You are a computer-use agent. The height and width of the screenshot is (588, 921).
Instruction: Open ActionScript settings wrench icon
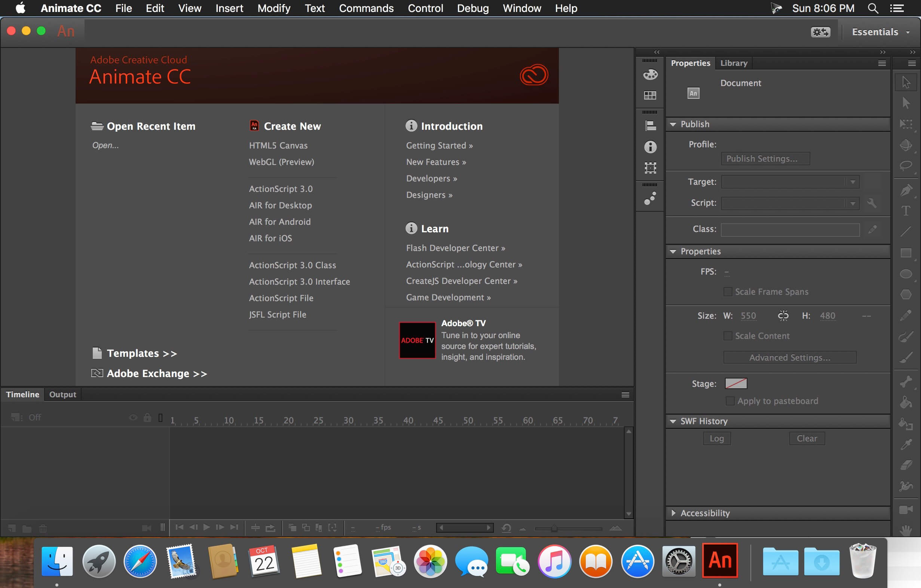872,203
